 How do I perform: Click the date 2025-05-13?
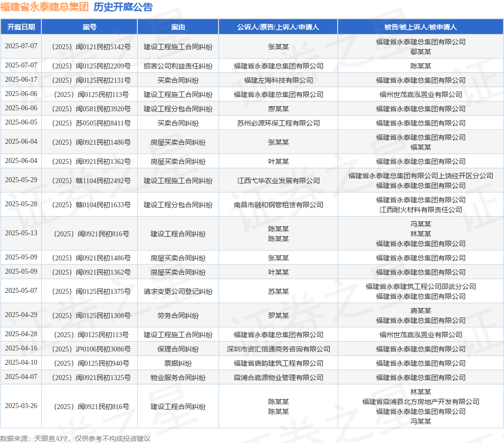pos(21,233)
